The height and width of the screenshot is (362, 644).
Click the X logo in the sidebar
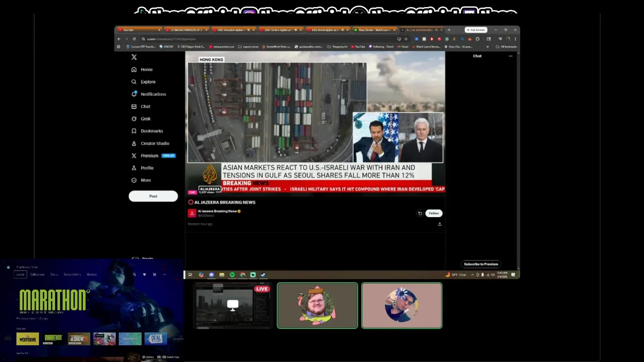tap(134, 57)
